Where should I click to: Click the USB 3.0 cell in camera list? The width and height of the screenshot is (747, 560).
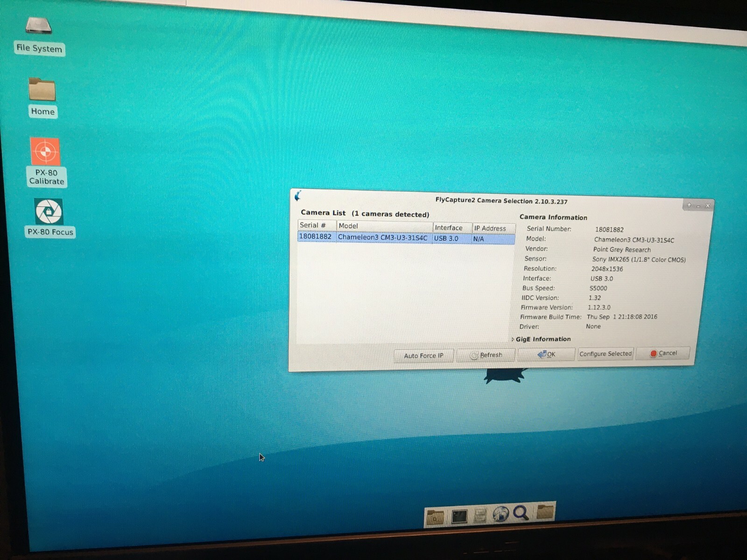(x=446, y=238)
